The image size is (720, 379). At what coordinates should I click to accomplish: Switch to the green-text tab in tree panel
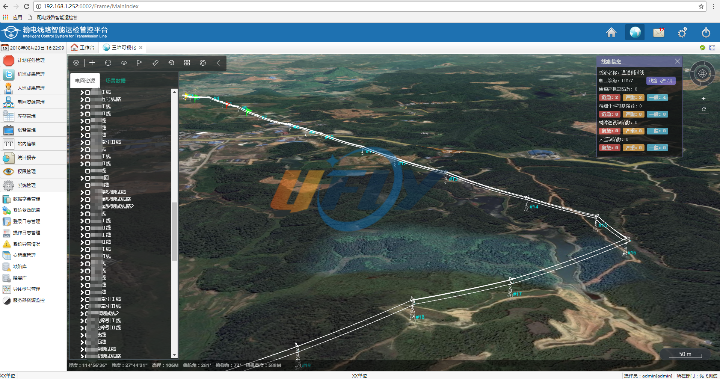[115, 80]
